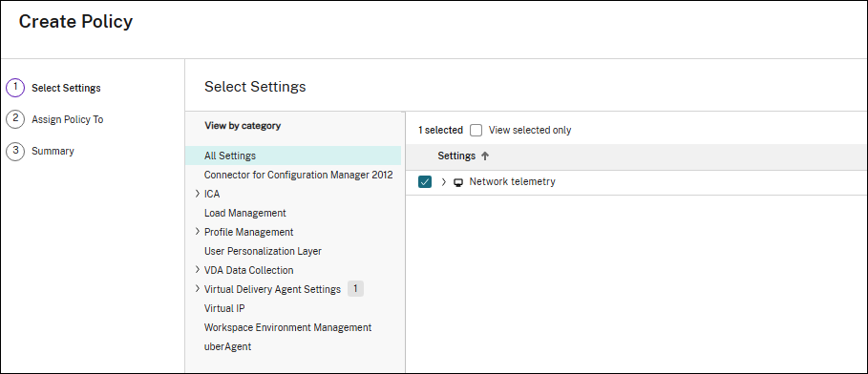This screenshot has height=374, width=868.
Task: Click the '1 selected' count text
Action: click(x=440, y=131)
